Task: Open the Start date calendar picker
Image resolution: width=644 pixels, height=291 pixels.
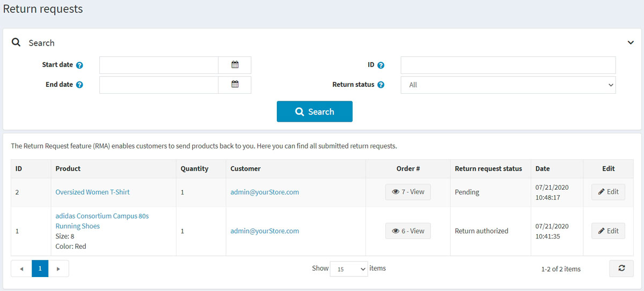Action: [235, 65]
